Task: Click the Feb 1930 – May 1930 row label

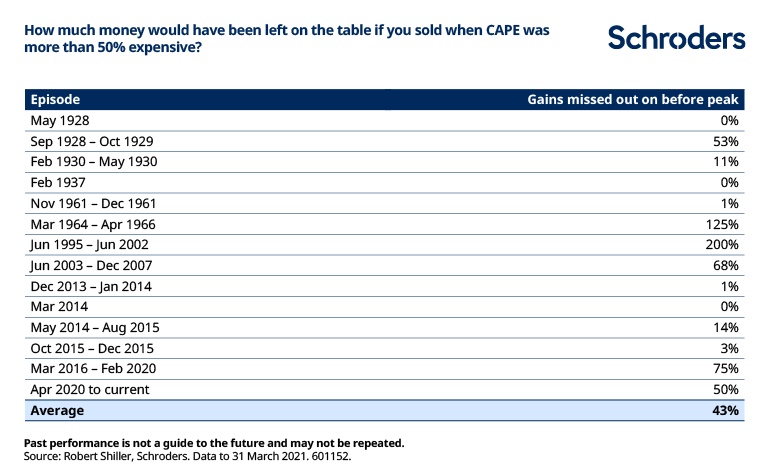Action: click(94, 161)
